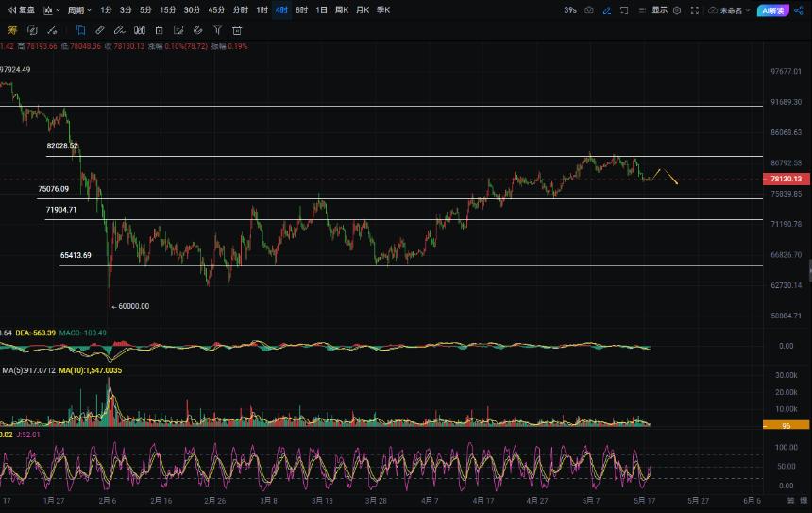The height and width of the screenshot is (513, 812).
Task: Click the MA(10):1,547.0035 indicator label
Action: pos(91,370)
